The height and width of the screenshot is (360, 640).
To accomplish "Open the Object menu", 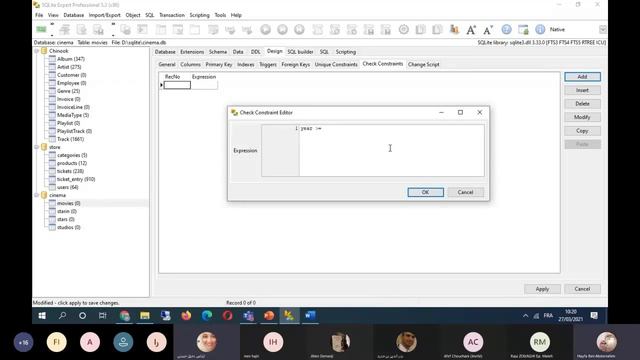I will 133,15.
